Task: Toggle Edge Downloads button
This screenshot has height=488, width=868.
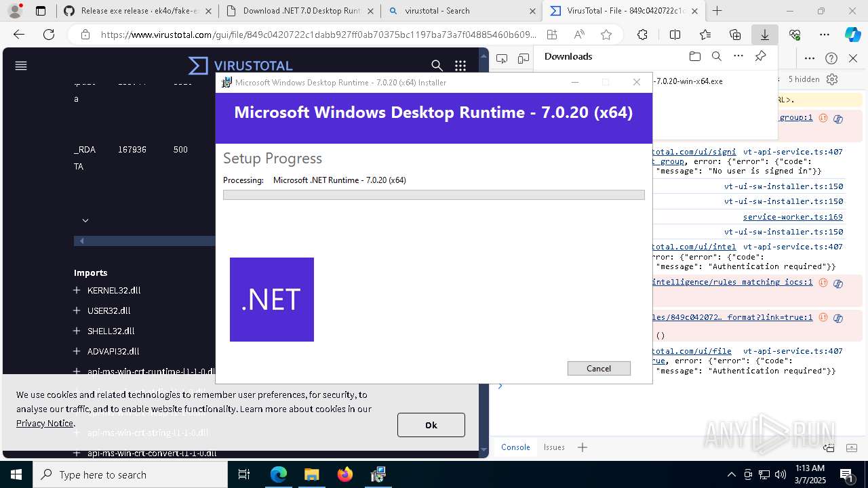Action: tap(765, 35)
